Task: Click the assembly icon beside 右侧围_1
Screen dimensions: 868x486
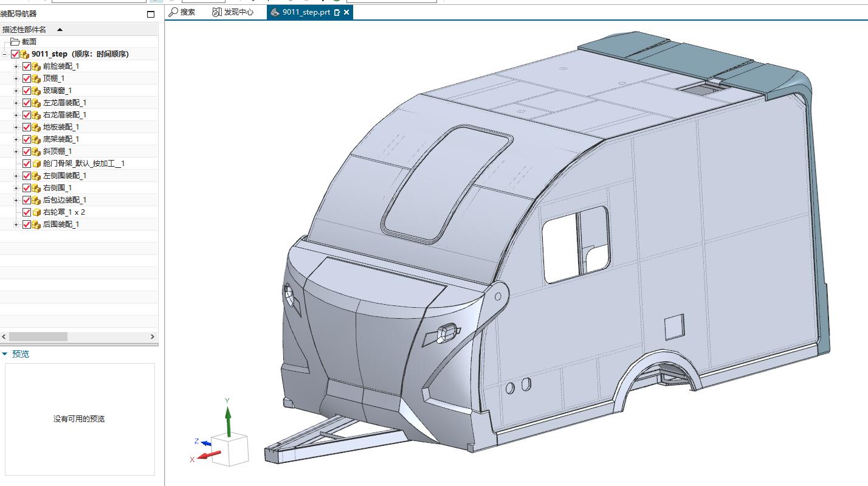Action: click(x=36, y=188)
